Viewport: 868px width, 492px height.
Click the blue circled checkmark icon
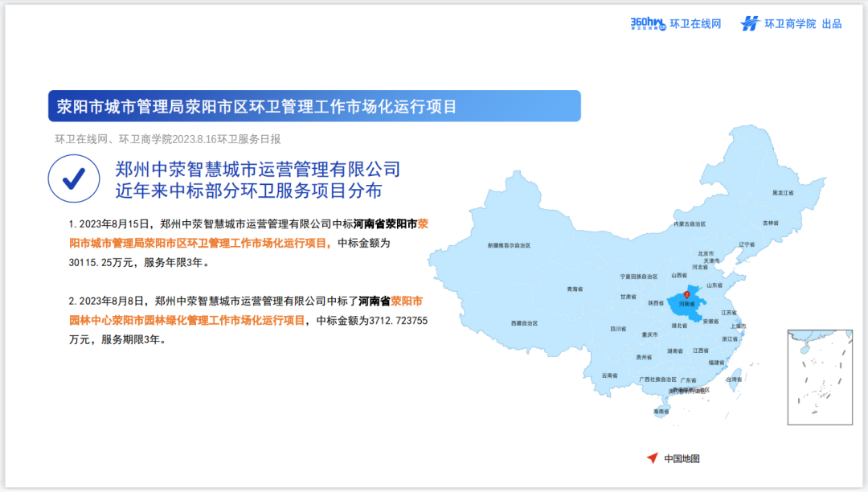coord(74,178)
